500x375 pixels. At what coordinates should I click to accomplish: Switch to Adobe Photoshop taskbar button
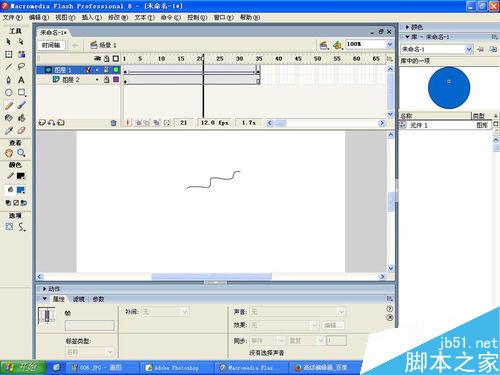coord(177,368)
